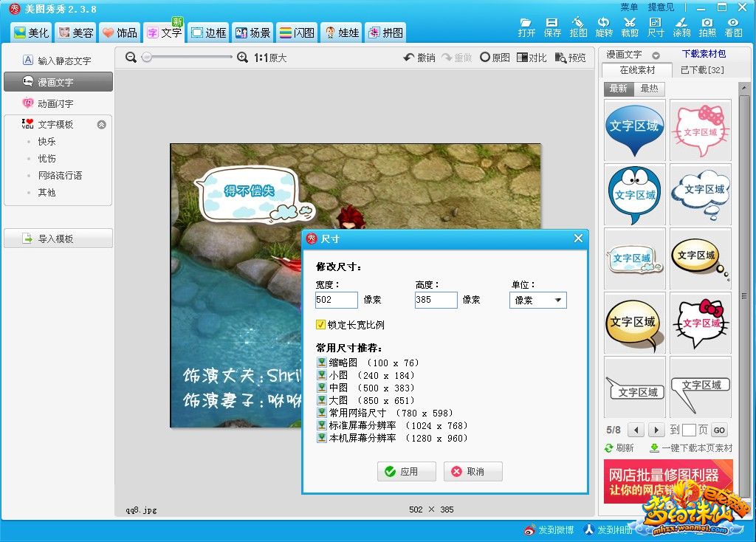Click the 应用 apply button
The width and height of the screenshot is (756, 542).
[x=406, y=471]
